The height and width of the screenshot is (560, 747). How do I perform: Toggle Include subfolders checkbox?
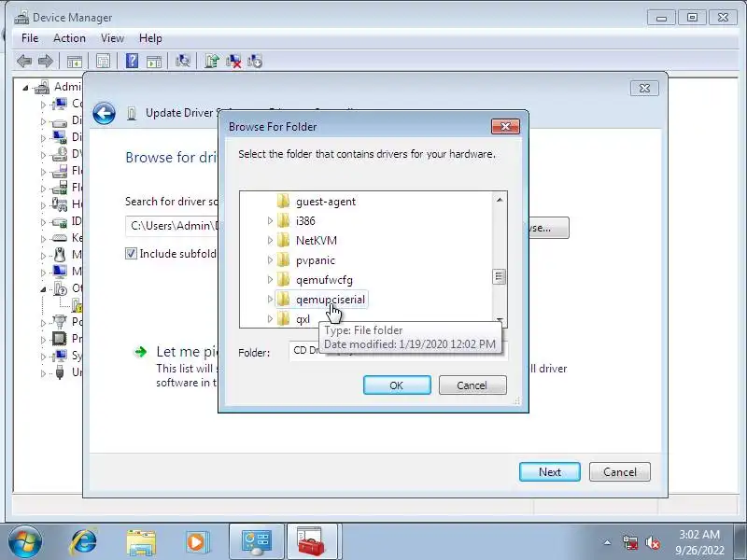131,253
